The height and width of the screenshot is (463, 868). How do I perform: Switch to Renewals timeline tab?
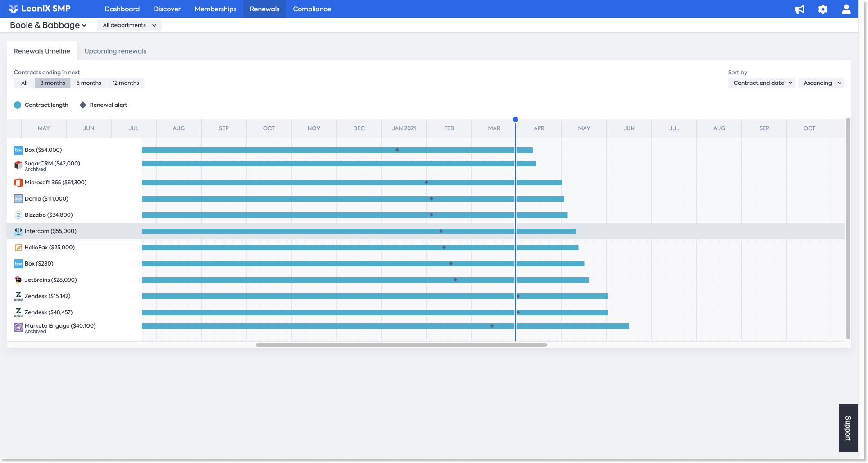pyautogui.click(x=42, y=51)
